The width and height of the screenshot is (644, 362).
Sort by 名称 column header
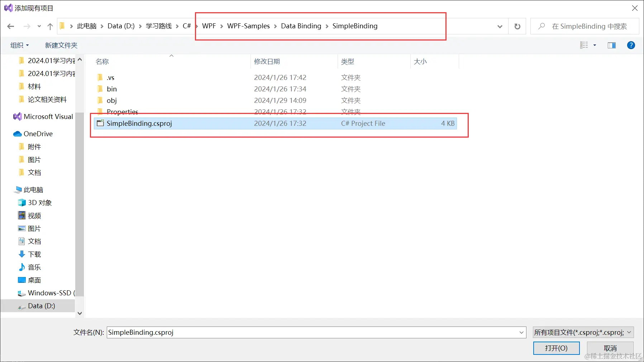(102, 61)
